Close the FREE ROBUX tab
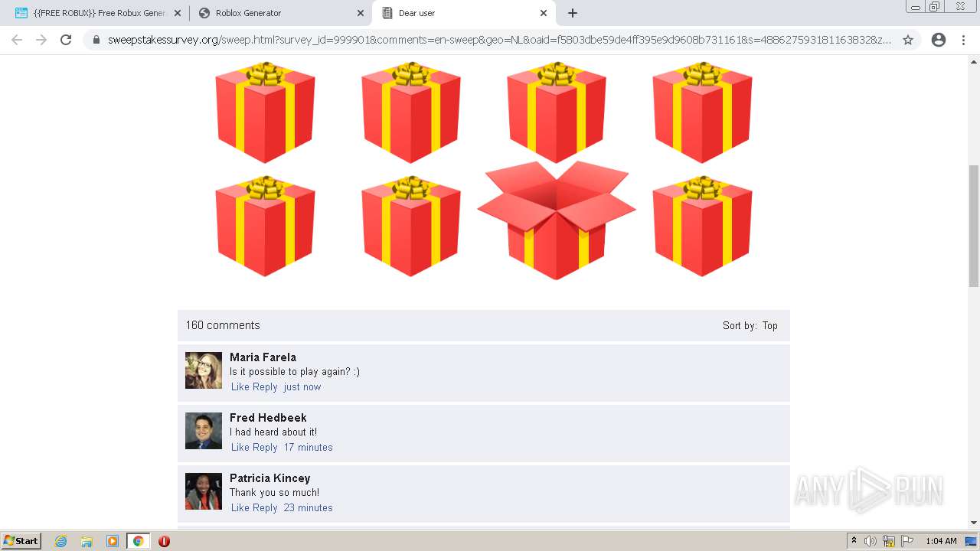Viewport: 980px width, 551px height. pyautogui.click(x=177, y=13)
